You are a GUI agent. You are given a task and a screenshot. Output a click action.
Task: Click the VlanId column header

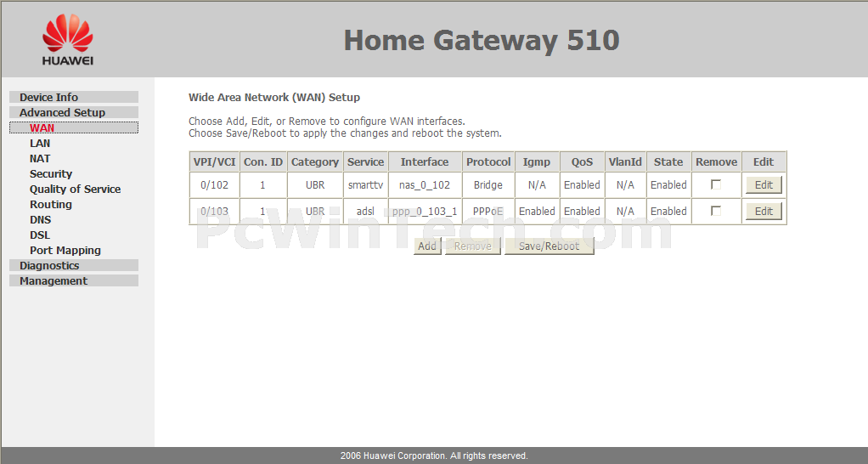click(625, 161)
